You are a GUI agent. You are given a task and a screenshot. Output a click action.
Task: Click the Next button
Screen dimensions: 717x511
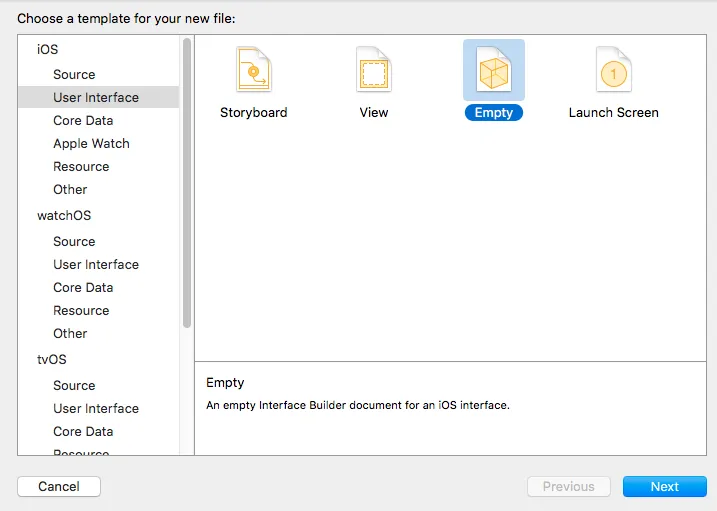click(x=664, y=487)
